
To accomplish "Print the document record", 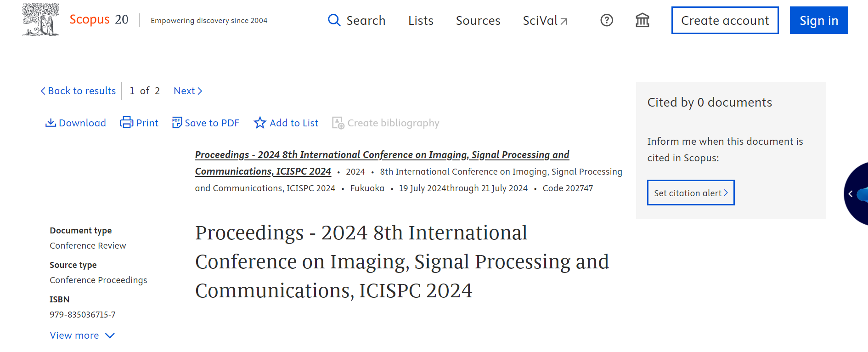I will (139, 123).
